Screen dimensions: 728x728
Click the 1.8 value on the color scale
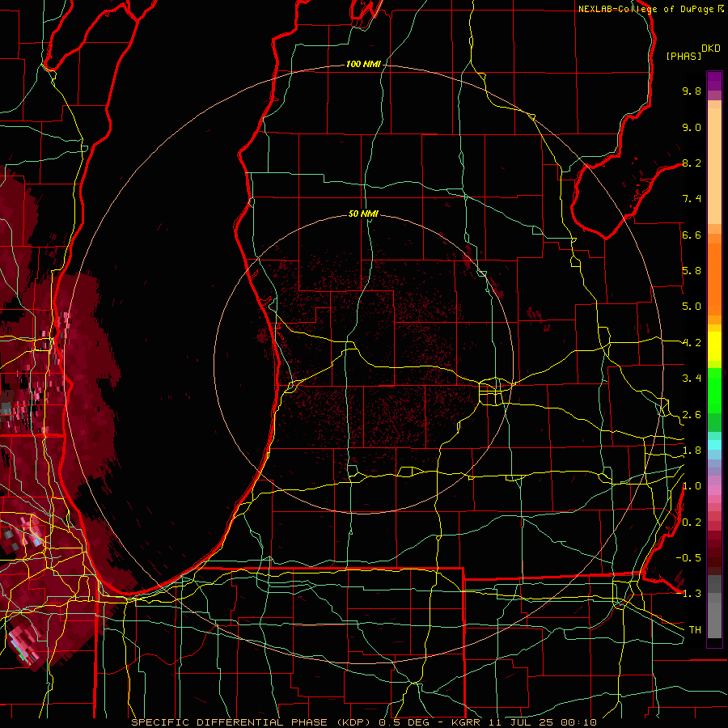(692, 451)
